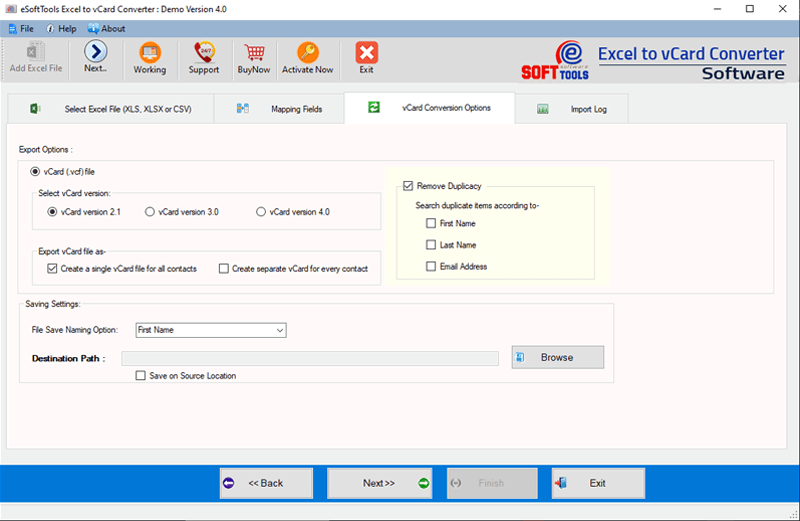800x521 pixels.
Task: Open the 24/7 Support phone icon
Action: pos(204,52)
